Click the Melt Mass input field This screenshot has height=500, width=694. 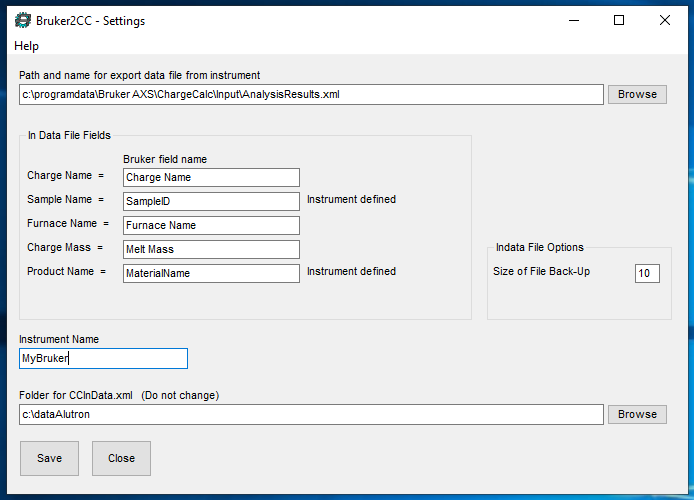coord(211,249)
